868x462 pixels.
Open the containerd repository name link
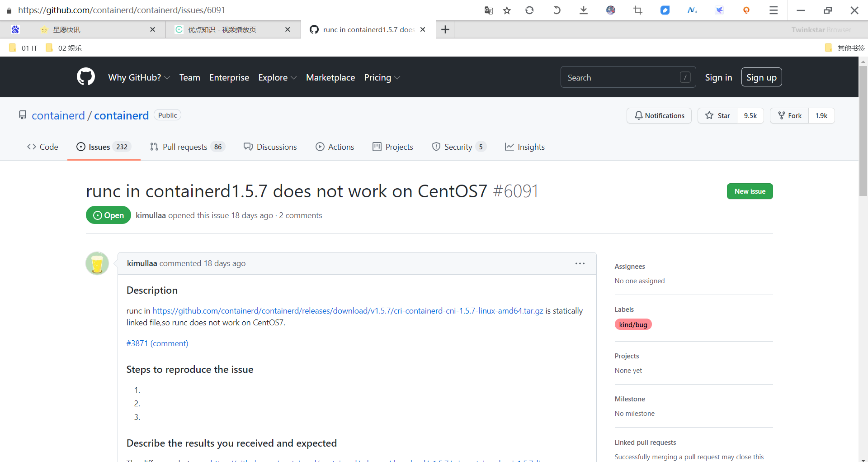(121, 115)
